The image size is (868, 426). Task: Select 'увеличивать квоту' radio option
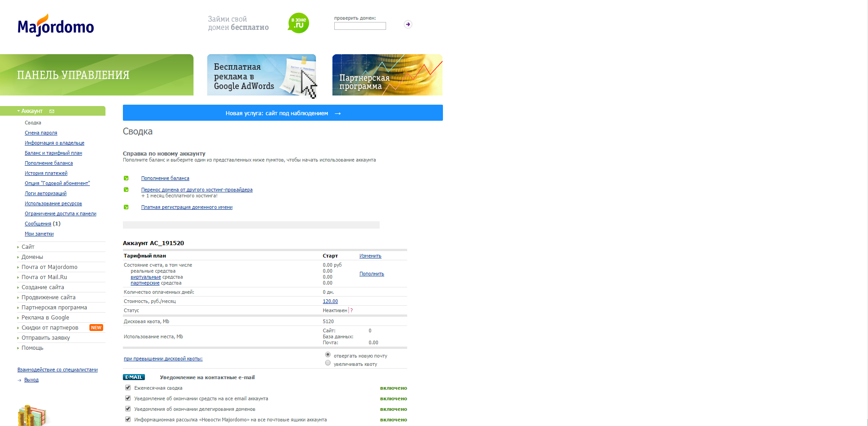coord(328,363)
